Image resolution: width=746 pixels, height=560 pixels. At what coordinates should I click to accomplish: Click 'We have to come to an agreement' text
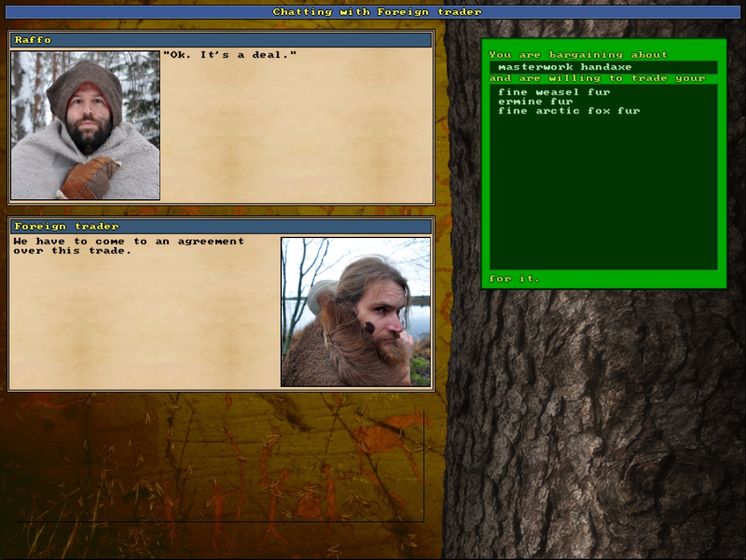[129, 241]
